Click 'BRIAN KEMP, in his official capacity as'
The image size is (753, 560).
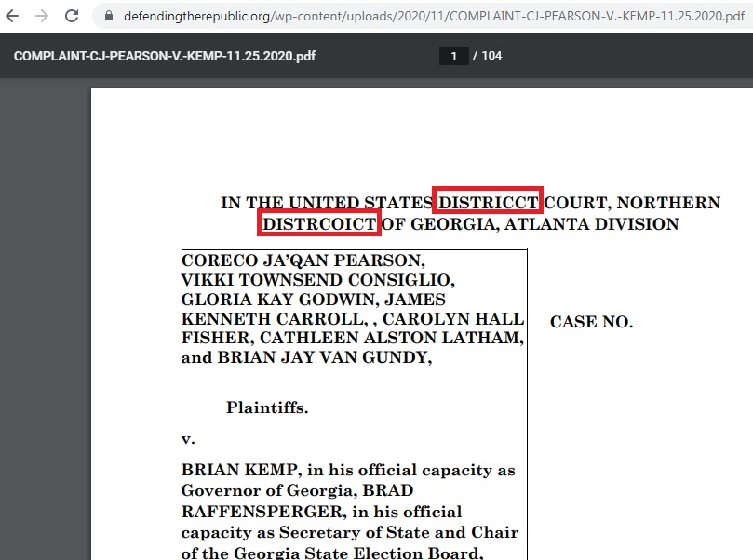(348, 470)
